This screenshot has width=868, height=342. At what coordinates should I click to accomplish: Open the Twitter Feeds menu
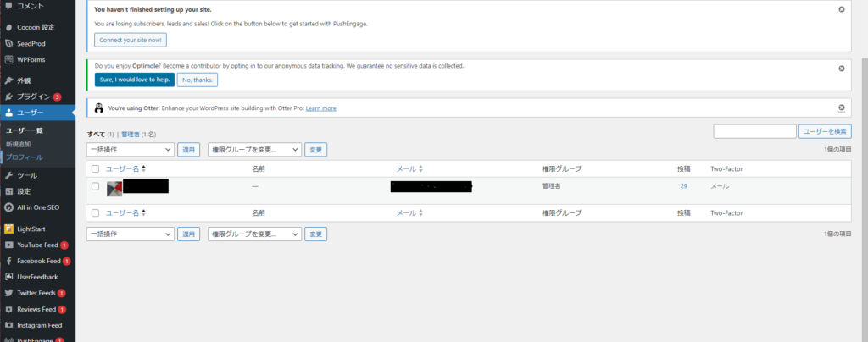37,293
